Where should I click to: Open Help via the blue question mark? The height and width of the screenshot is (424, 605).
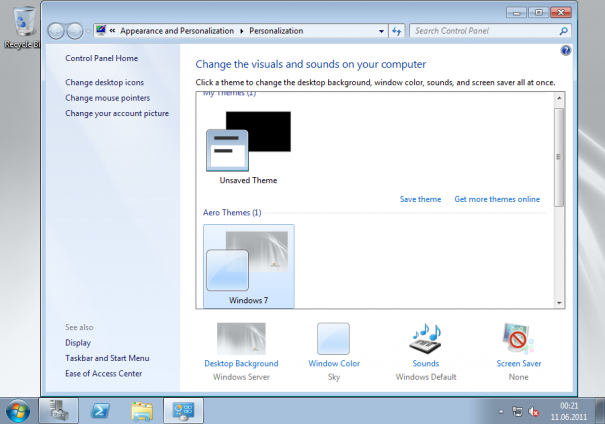point(566,51)
